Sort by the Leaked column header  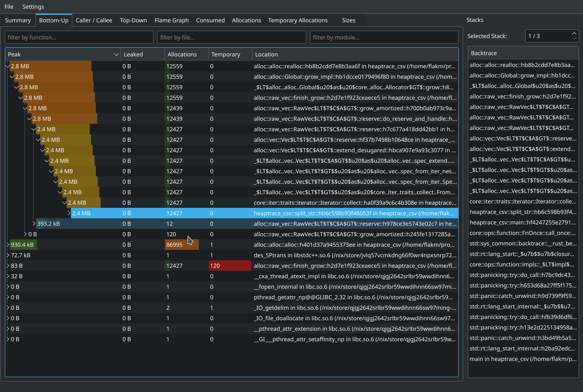pyautogui.click(x=142, y=54)
